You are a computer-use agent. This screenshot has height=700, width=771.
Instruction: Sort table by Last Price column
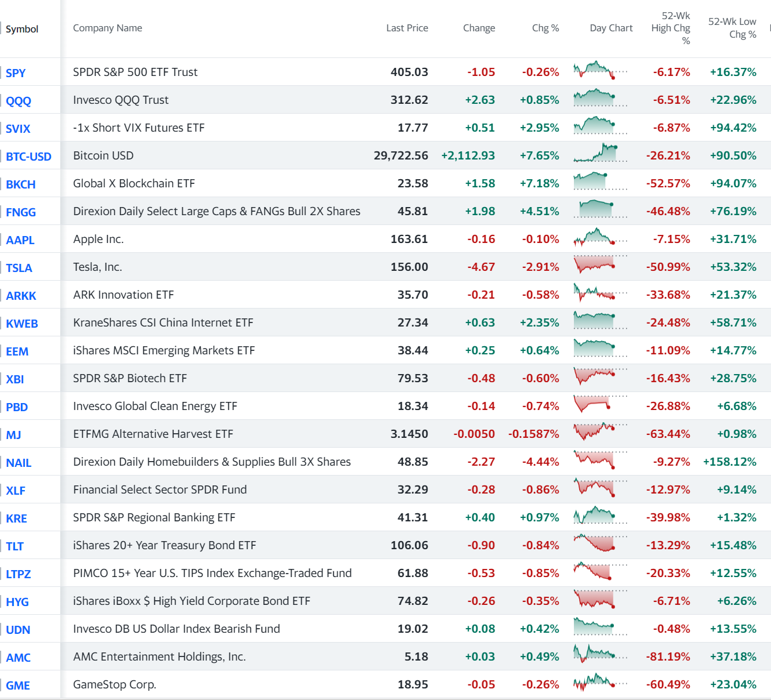(407, 28)
